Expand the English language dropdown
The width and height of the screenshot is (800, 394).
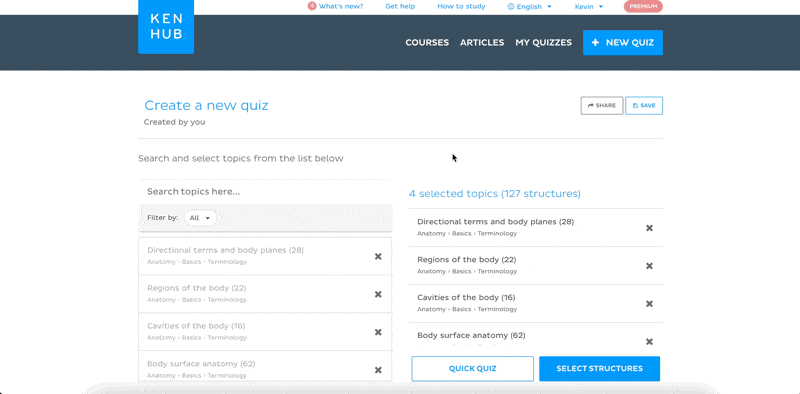(x=530, y=7)
